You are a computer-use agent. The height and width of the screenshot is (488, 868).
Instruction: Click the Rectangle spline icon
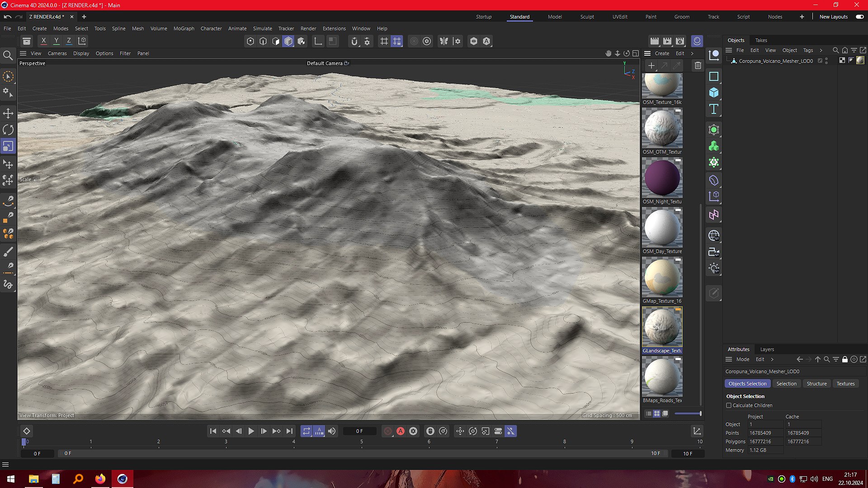coord(714,76)
